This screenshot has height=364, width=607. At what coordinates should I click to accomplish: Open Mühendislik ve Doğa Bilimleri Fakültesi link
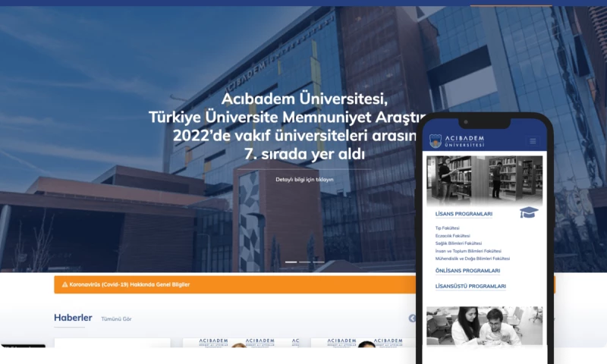coord(472,259)
